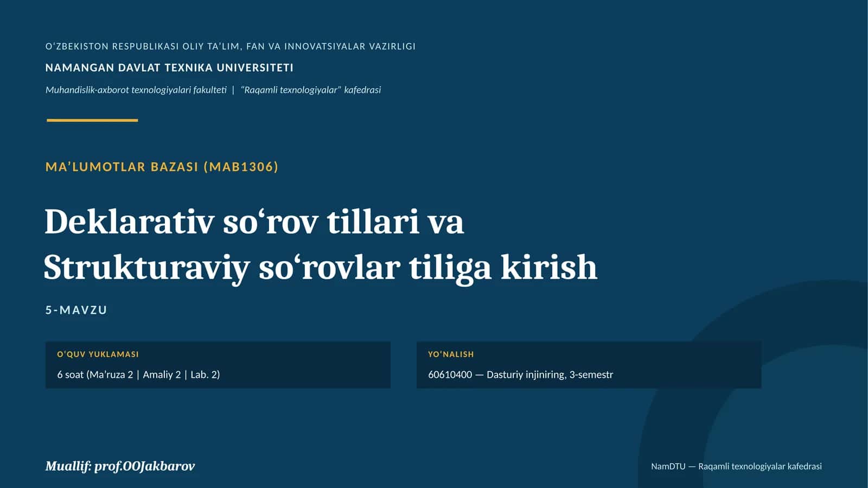868x488 pixels.
Task: Click 'NAMANGAN DAVLAT TEXNIKA UNIVERSITETI' heading
Action: [169, 68]
